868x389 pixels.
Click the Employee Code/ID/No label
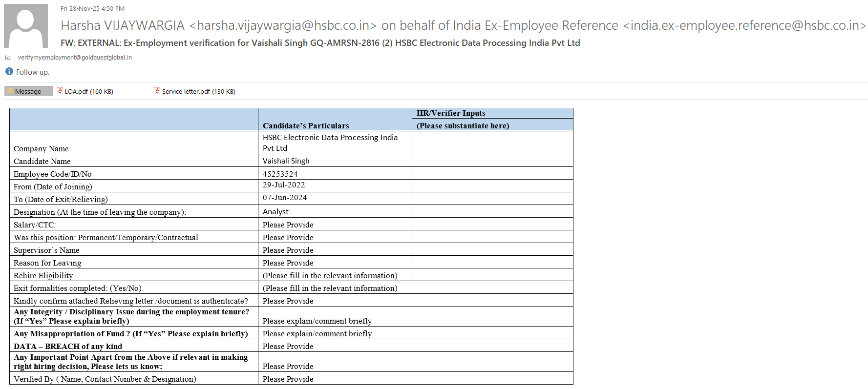click(x=53, y=174)
